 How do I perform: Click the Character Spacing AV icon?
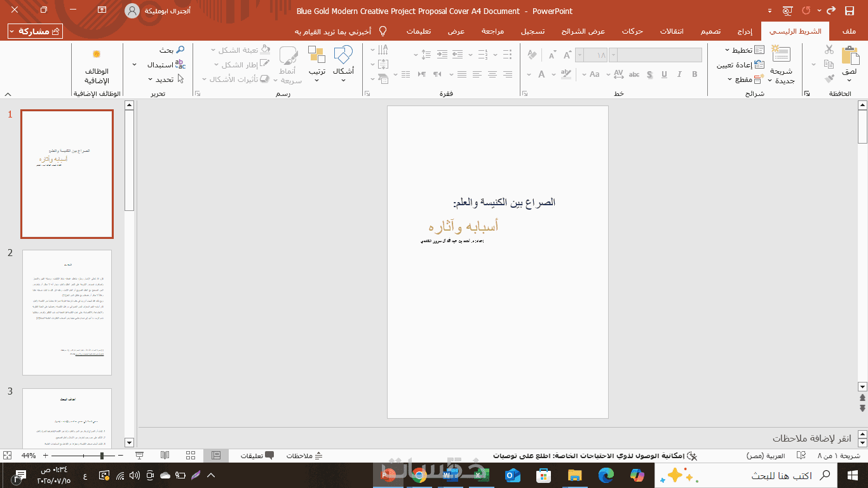(x=618, y=74)
